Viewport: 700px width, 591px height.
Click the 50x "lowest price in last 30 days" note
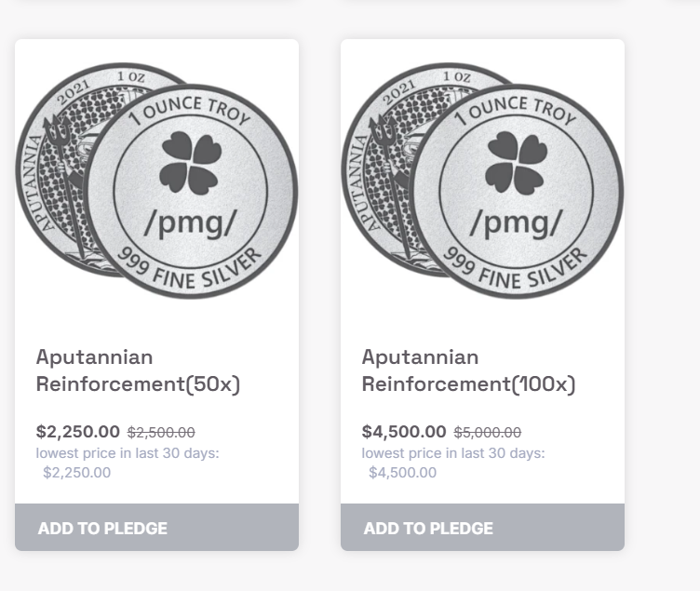(128, 453)
